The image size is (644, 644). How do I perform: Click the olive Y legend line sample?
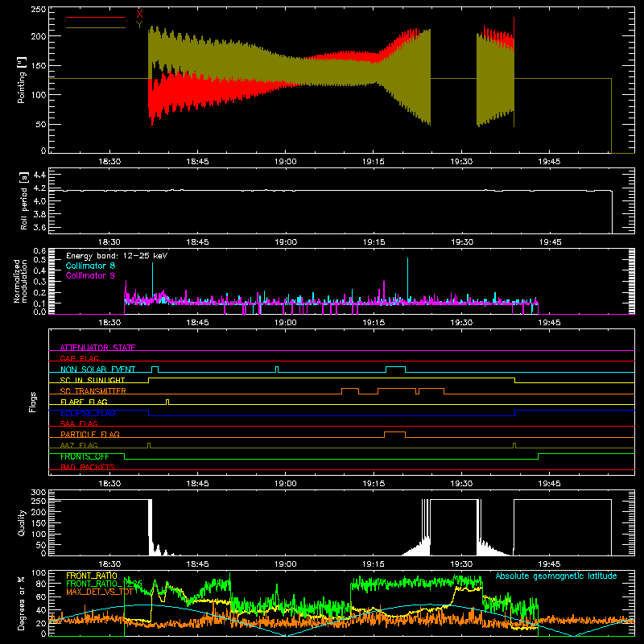tap(95, 27)
